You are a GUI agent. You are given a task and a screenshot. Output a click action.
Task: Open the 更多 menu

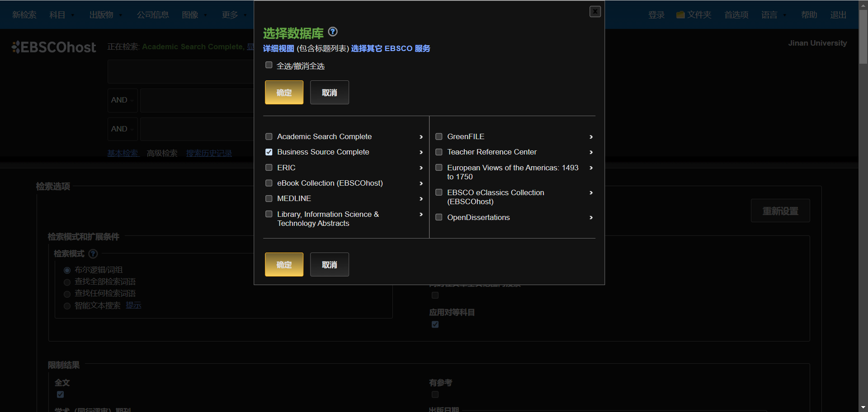pyautogui.click(x=234, y=15)
